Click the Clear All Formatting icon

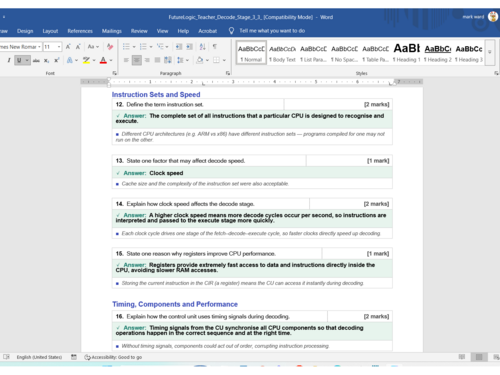tap(110, 47)
